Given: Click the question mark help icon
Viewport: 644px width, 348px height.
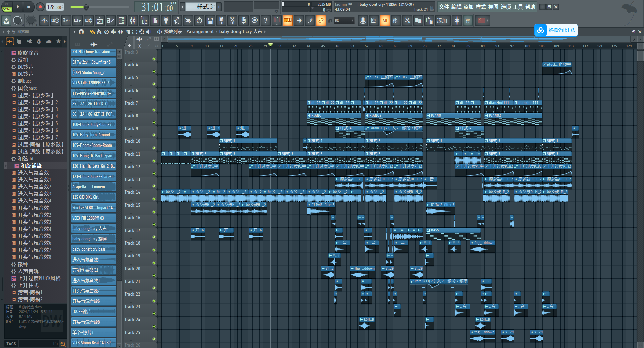Looking at the screenshot, I should click(x=266, y=21).
